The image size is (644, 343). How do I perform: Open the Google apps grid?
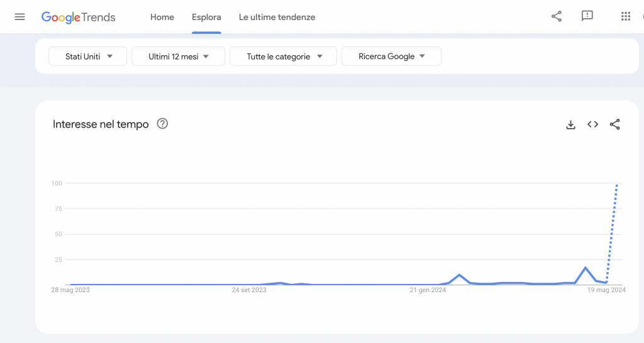click(626, 16)
